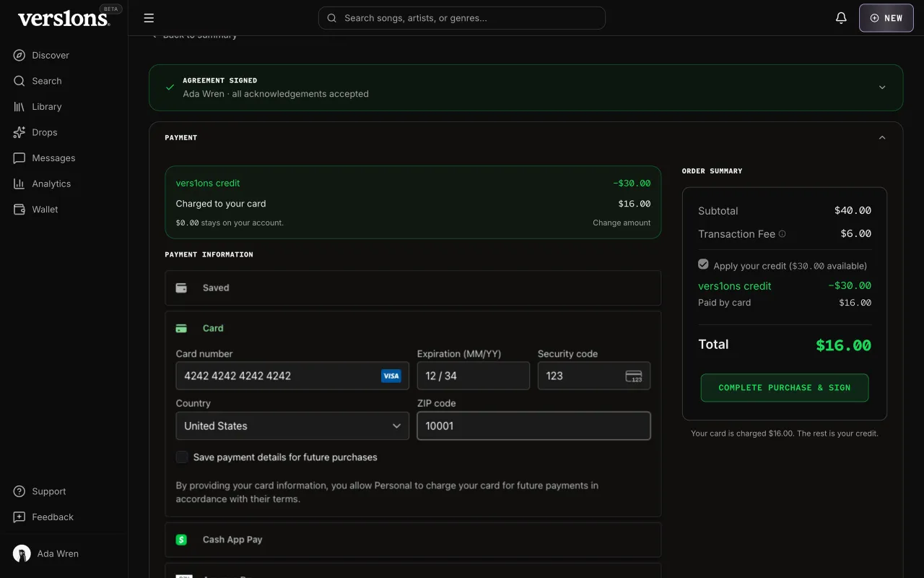Click Transaction Fee info icon
The height and width of the screenshot is (578, 924).
tap(783, 234)
